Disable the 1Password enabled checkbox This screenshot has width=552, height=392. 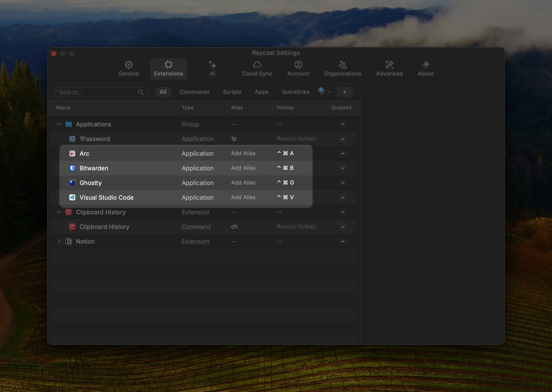point(343,139)
